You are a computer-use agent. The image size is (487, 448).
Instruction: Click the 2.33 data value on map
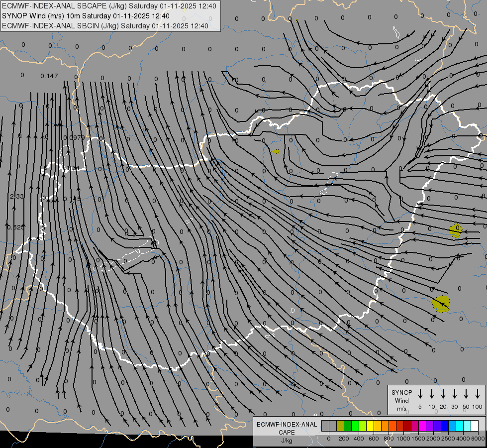pos(17,197)
